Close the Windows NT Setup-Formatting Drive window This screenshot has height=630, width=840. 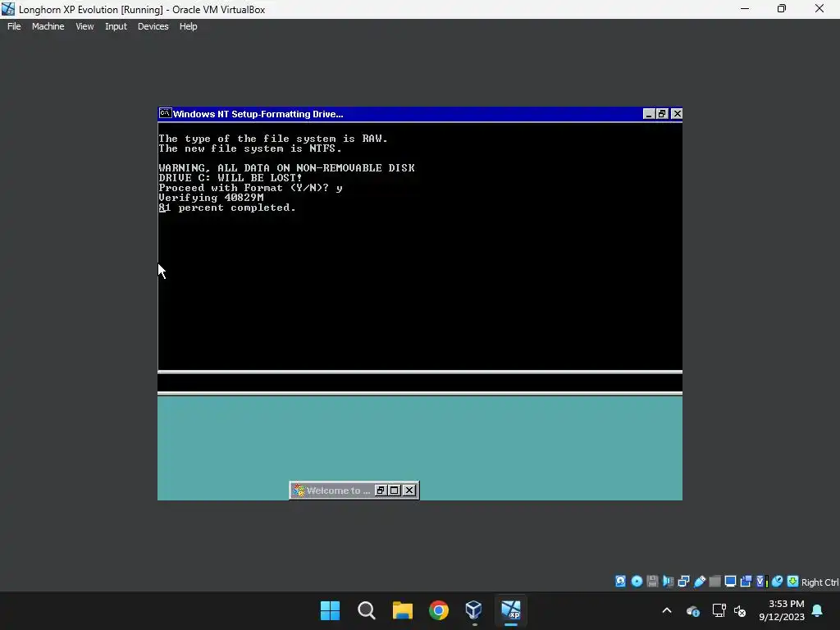677,113
